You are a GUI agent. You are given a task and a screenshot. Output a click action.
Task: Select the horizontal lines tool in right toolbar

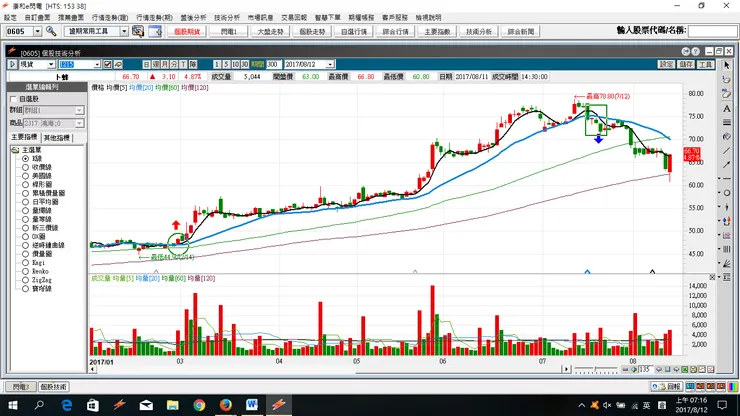click(x=727, y=122)
